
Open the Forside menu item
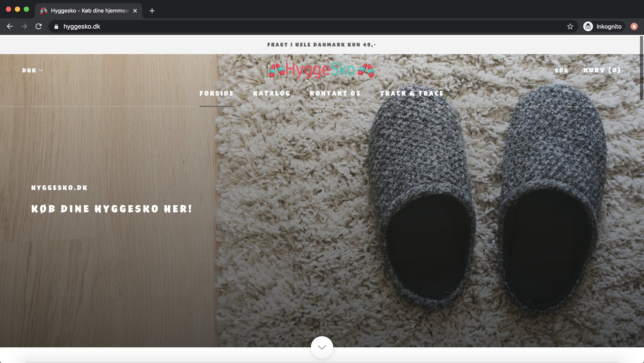pos(216,93)
